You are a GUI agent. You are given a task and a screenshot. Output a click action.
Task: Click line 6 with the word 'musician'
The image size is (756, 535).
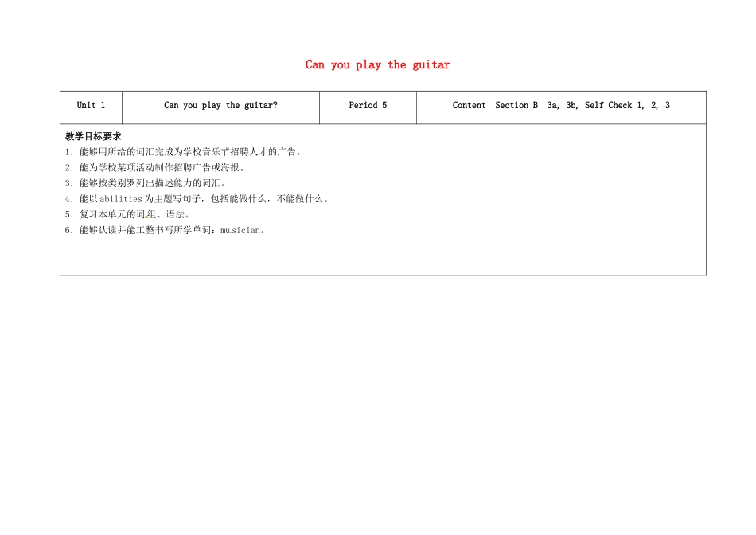point(166,230)
